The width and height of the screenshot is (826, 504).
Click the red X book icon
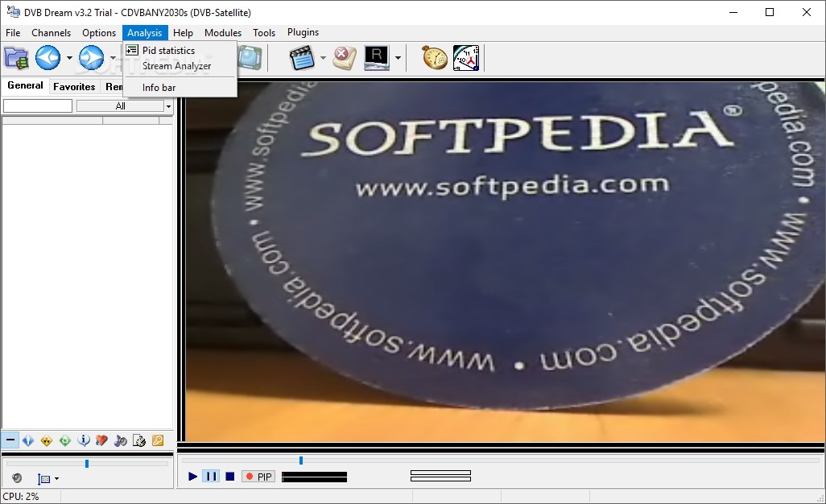[345, 58]
